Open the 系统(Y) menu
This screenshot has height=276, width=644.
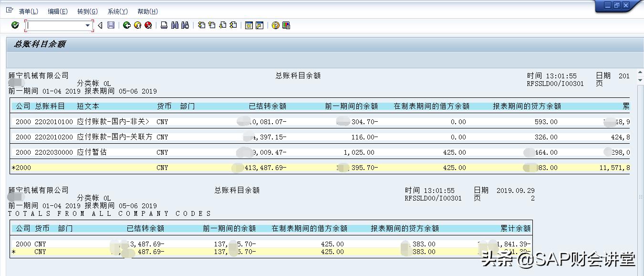(117, 11)
